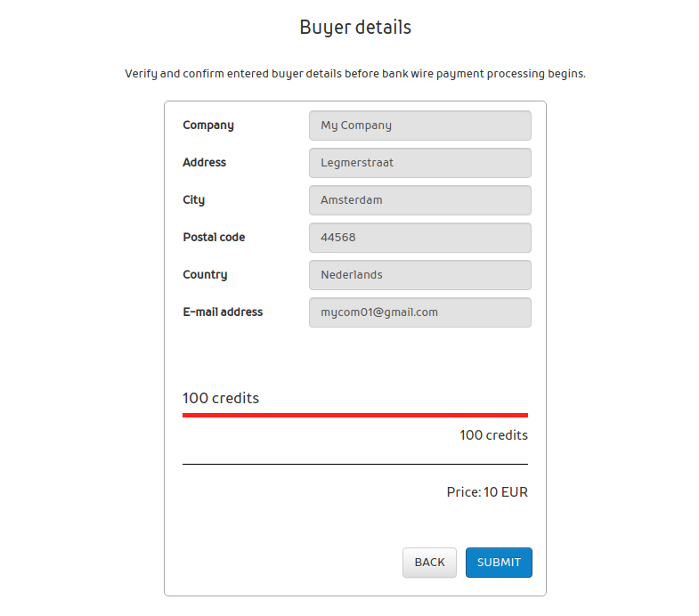Focus the Address field with Legmerstraat
Viewport: 699px width, 616px height.
click(x=419, y=163)
